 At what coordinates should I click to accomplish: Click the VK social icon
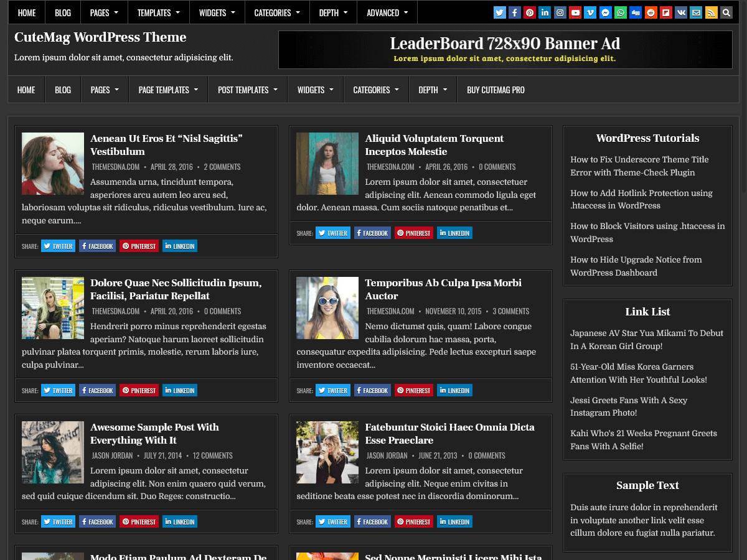[x=681, y=12]
